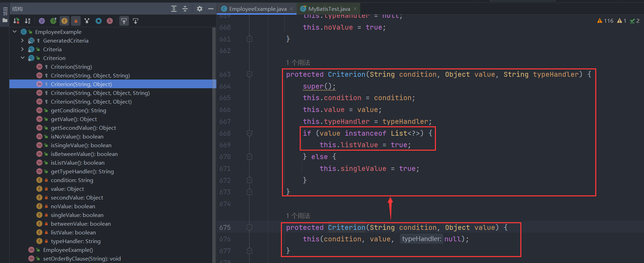
Task: Expand all nodes in Structure panel
Action: coord(174,9)
